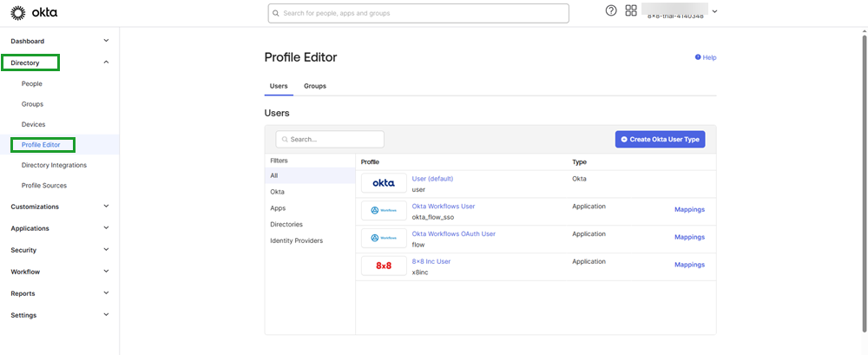868x355 pixels.
Task: Expand the Reports section chevron
Action: pyautogui.click(x=107, y=293)
